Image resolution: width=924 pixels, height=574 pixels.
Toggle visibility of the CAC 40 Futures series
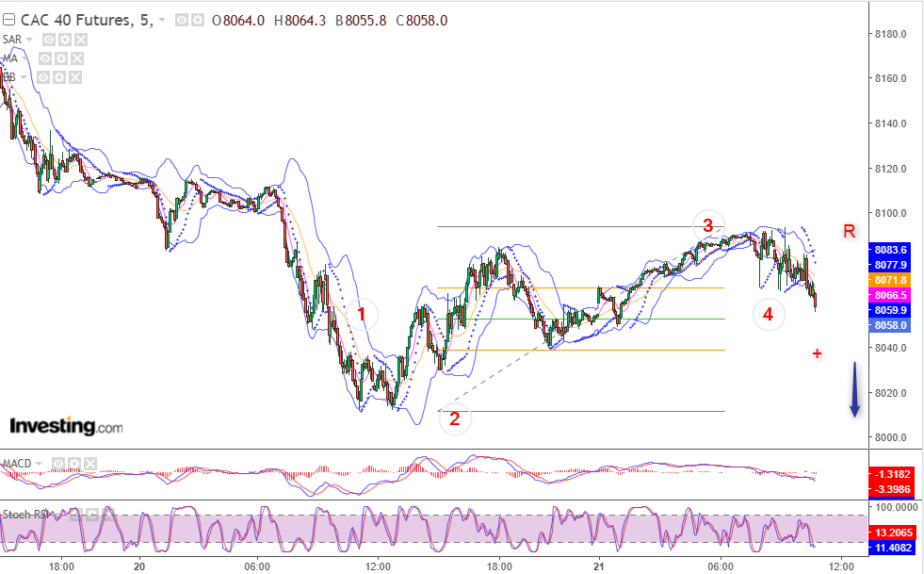182,21
